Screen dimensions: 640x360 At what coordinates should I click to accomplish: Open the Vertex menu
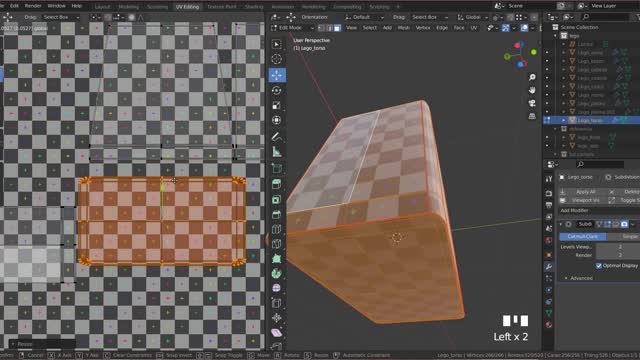coord(422,28)
